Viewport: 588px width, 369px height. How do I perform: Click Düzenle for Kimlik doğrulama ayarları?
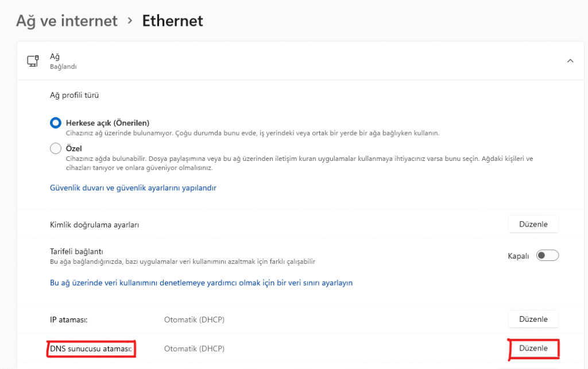pyautogui.click(x=533, y=224)
